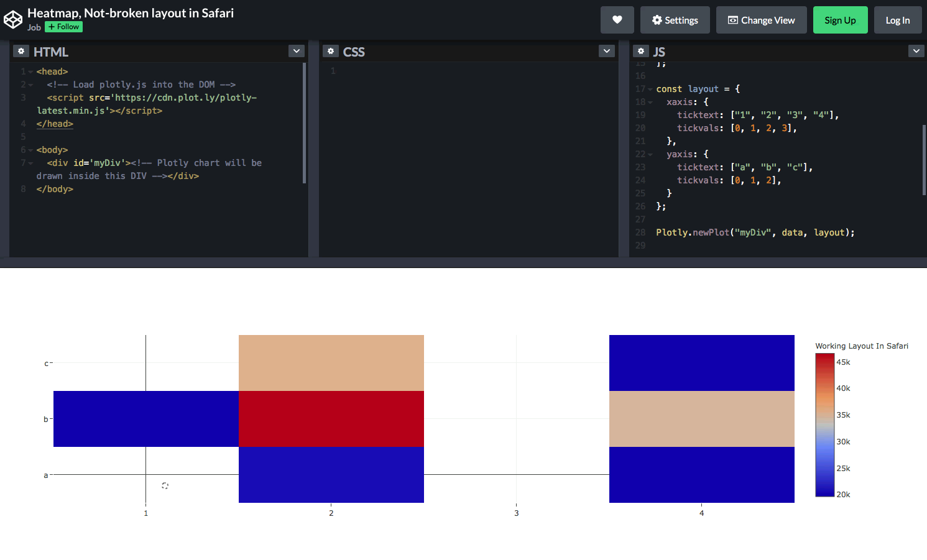This screenshot has width=927, height=560.
Task: Open the author Job profile link
Action: pos(34,27)
